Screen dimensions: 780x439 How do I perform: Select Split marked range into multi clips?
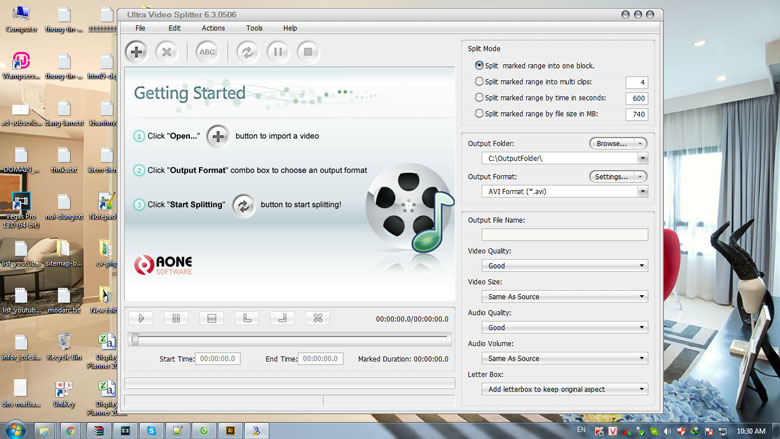[x=479, y=82]
